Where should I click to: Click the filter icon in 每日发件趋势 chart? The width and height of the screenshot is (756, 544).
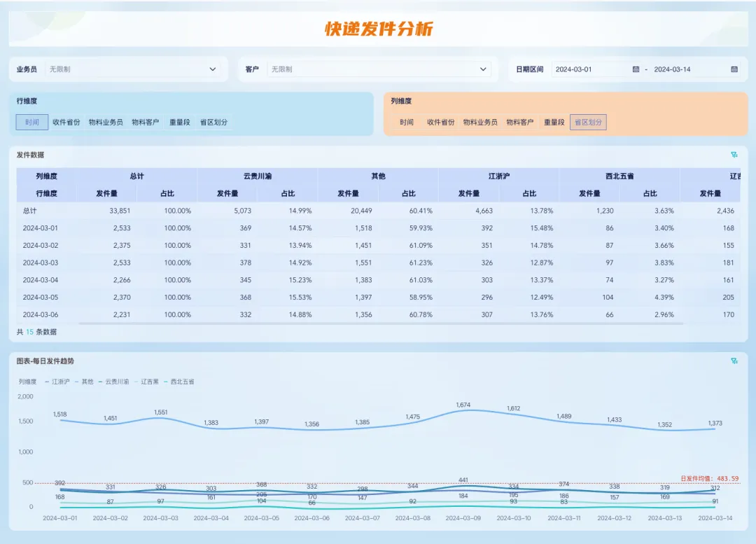[734, 361]
